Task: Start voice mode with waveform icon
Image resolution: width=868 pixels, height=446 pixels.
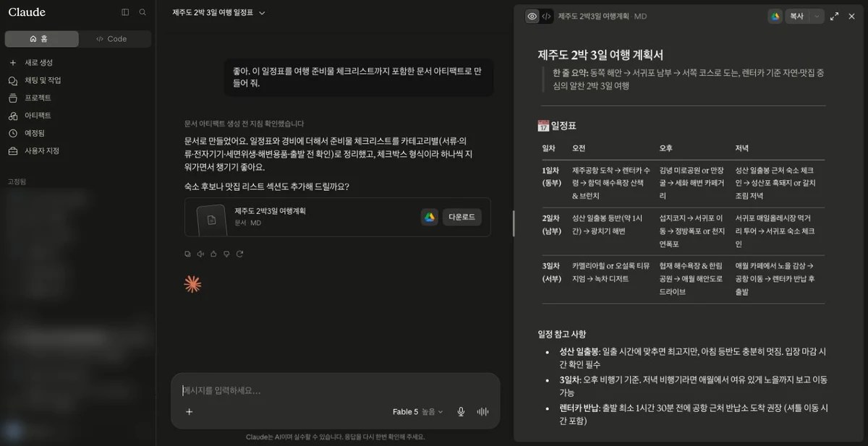Action: (482, 412)
